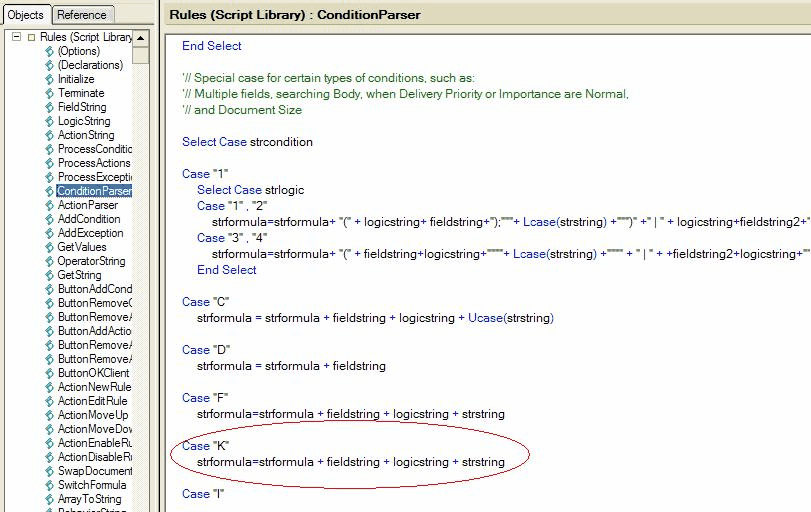Screen dimensions: 811x512
Task: Select the Initialize routine
Action: [x=76, y=79]
